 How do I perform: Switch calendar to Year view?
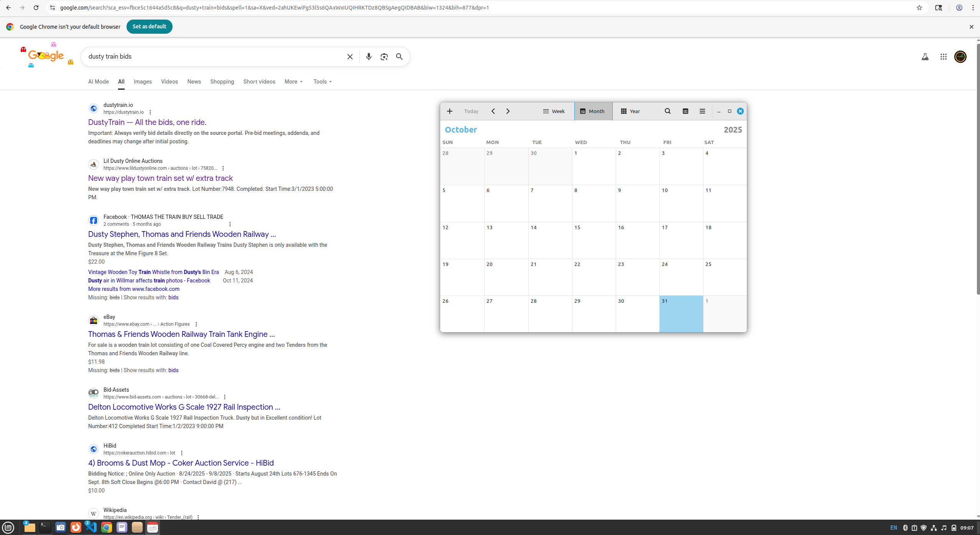pyautogui.click(x=630, y=111)
